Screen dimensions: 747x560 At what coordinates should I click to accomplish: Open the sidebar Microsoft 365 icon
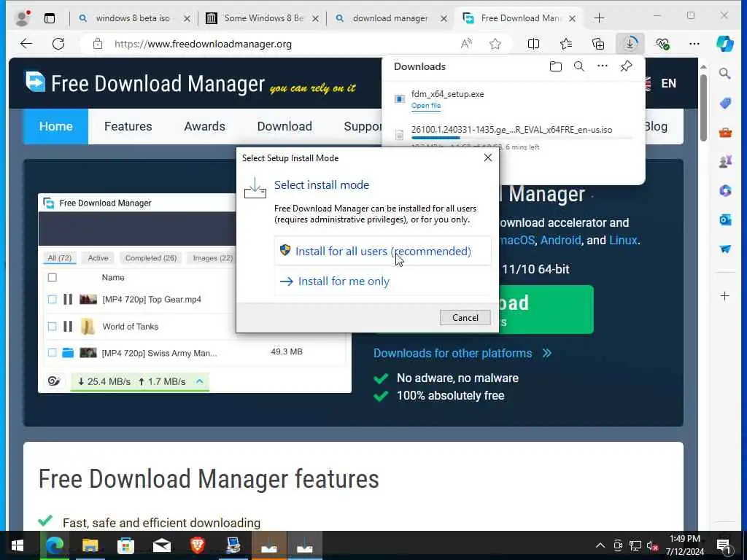725,190
